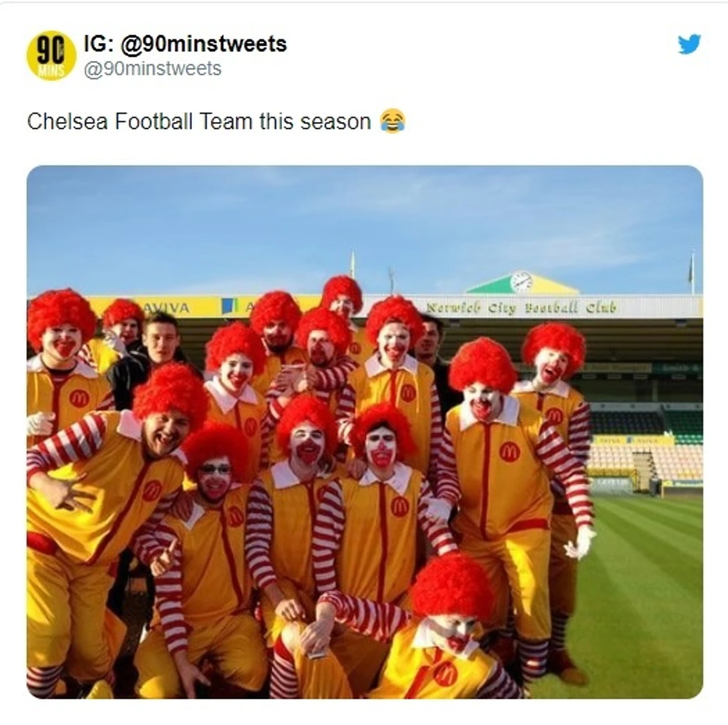Click the Aviva logo between the banners

coord(229,306)
